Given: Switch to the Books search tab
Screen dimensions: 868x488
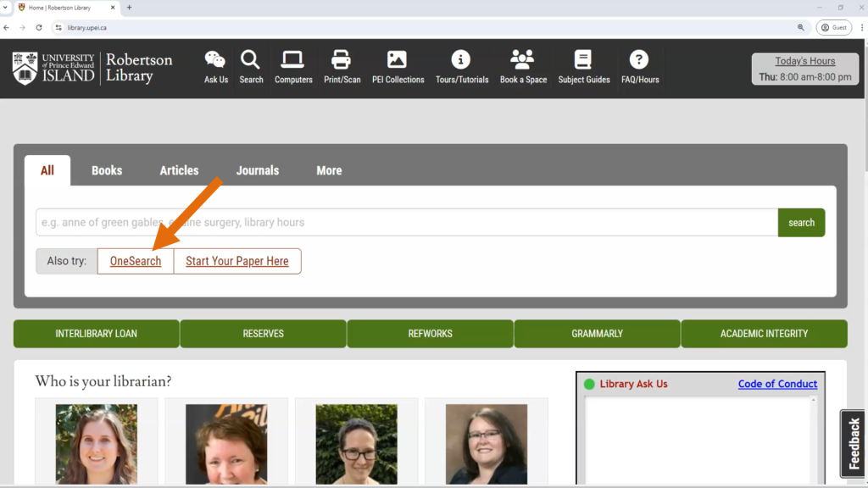Looking at the screenshot, I should pyautogui.click(x=107, y=170).
